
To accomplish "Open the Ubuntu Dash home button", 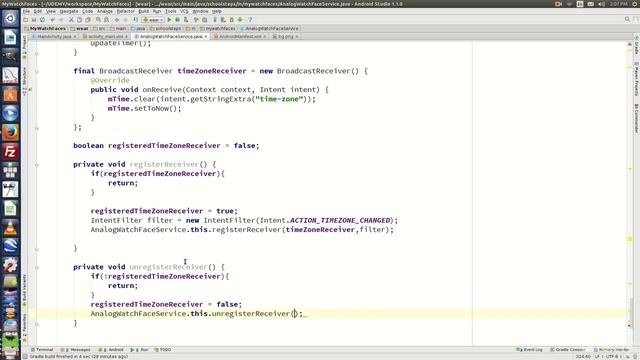I will pos(10,18).
